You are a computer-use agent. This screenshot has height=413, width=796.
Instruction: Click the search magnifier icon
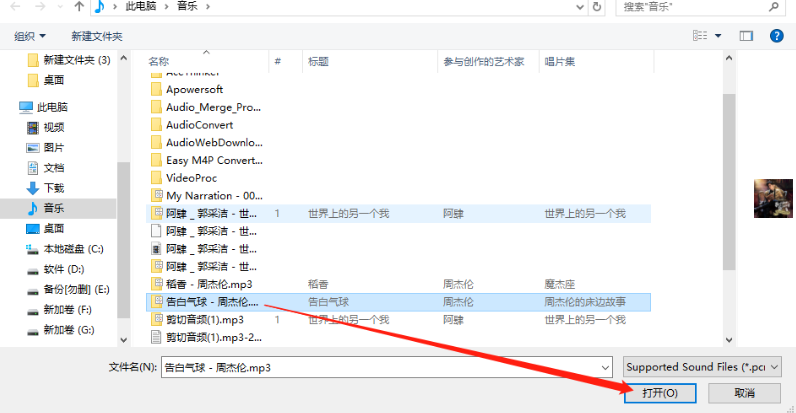coord(773,7)
